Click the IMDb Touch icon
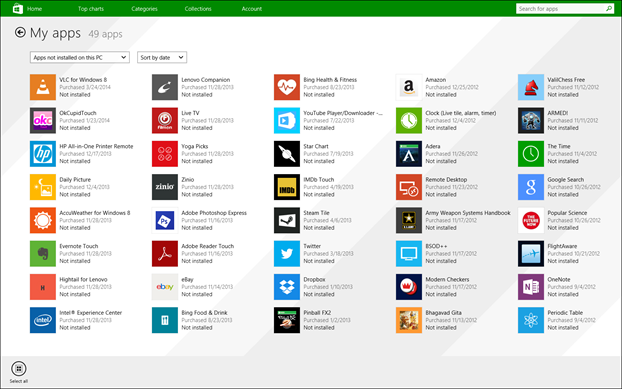This screenshot has width=622, height=389. coord(287,187)
